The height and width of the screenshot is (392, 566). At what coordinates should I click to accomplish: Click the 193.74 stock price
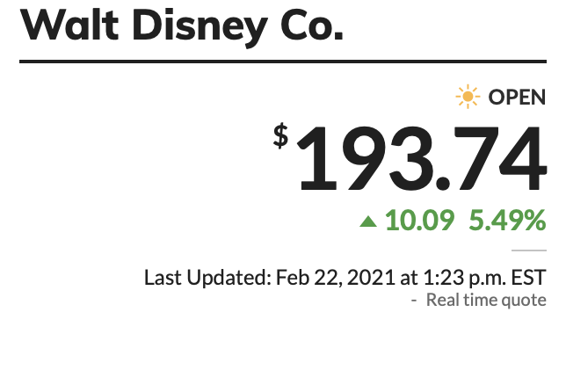pos(421,160)
